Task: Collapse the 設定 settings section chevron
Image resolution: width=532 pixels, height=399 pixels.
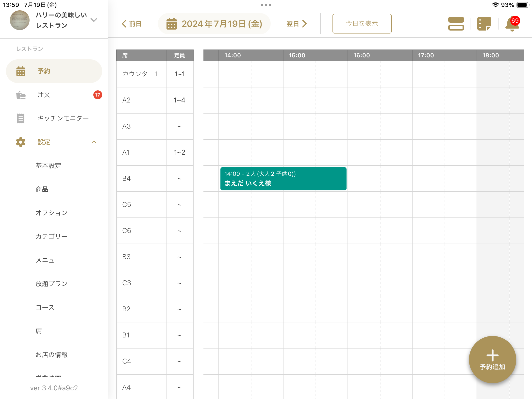Action: pos(94,142)
